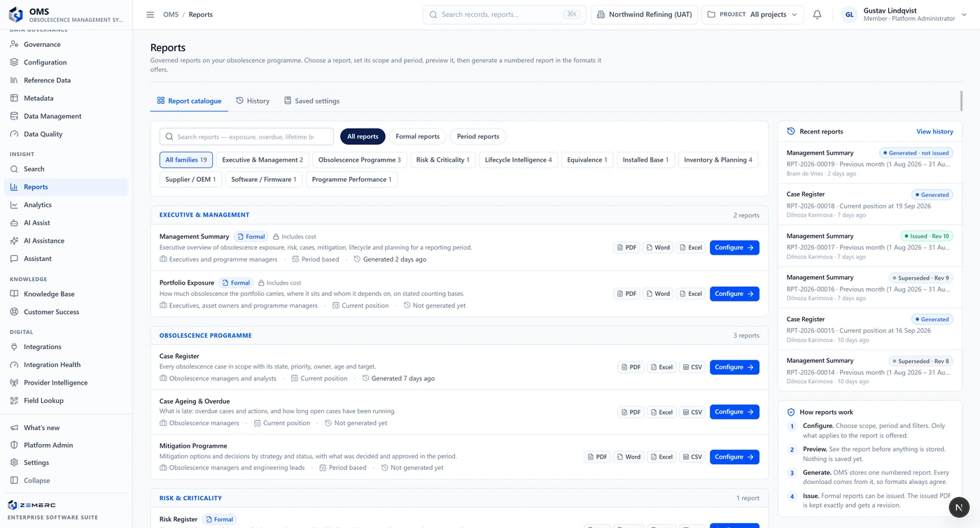Screen dimensions: 980x528
Task: Open the Northwind Refining tenant selector
Action: click(644, 15)
